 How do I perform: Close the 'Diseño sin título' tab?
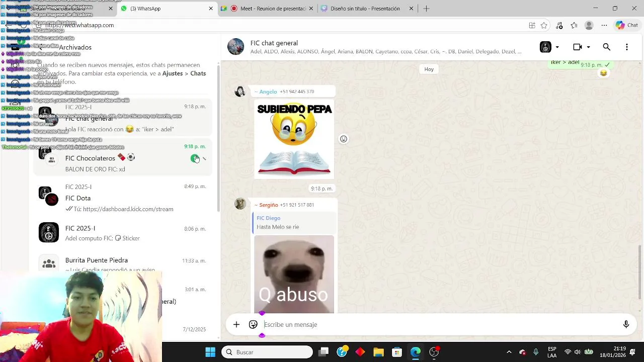(412, 9)
